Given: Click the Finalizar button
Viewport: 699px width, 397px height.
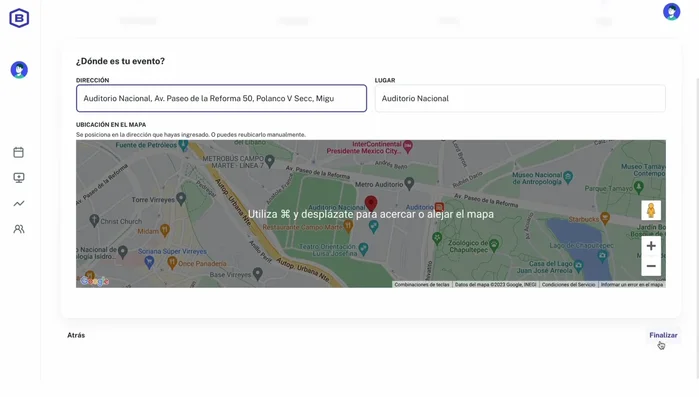Looking at the screenshot, I should (x=663, y=335).
